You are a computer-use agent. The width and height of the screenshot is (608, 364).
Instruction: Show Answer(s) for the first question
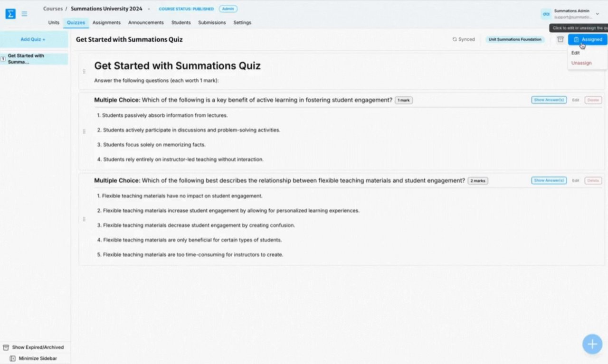click(549, 100)
